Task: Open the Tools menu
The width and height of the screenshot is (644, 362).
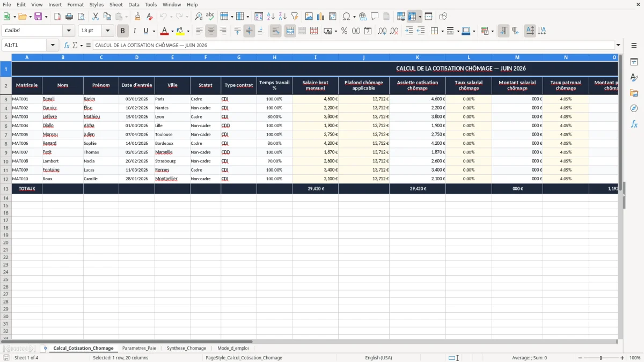Action: pyautogui.click(x=151, y=4)
